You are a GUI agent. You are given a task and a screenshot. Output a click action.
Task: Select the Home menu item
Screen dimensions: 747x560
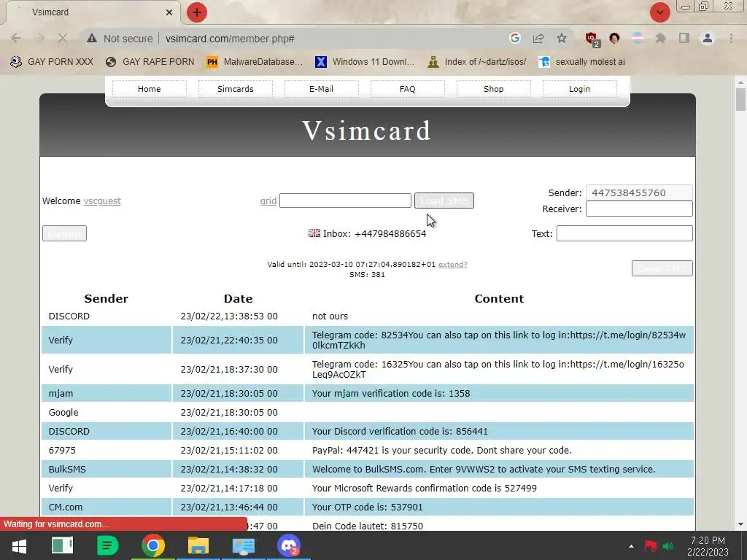point(149,89)
